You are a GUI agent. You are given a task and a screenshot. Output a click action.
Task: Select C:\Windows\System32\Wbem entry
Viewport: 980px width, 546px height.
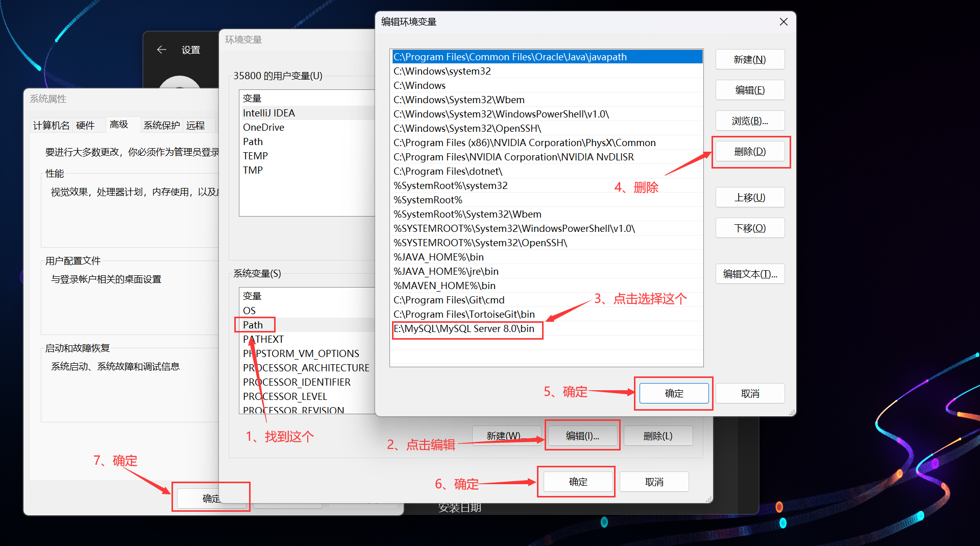[x=547, y=100]
